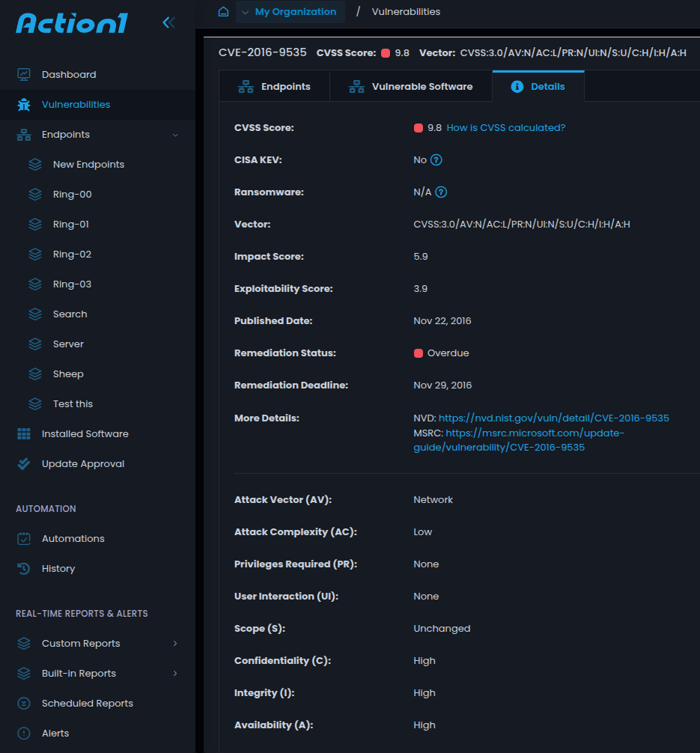Open the How is CVSS calculated link

[x=506, y=128]
